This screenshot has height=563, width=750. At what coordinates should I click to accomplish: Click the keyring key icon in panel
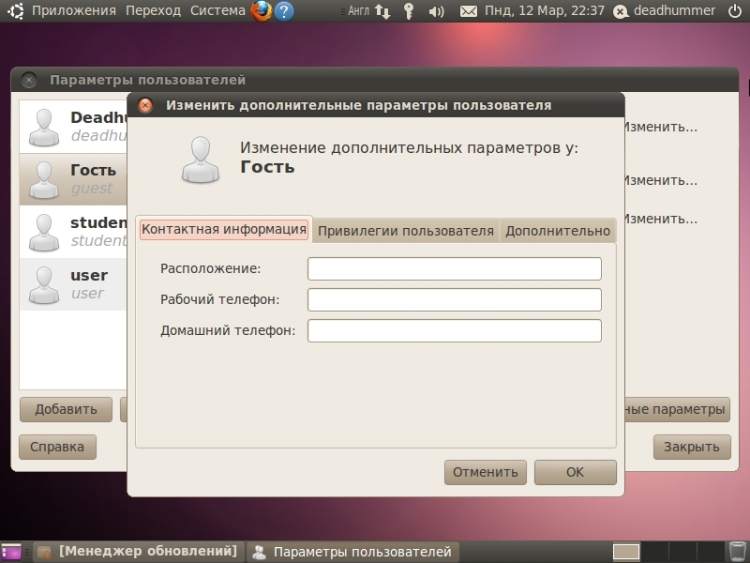click(x=409, y=11)
